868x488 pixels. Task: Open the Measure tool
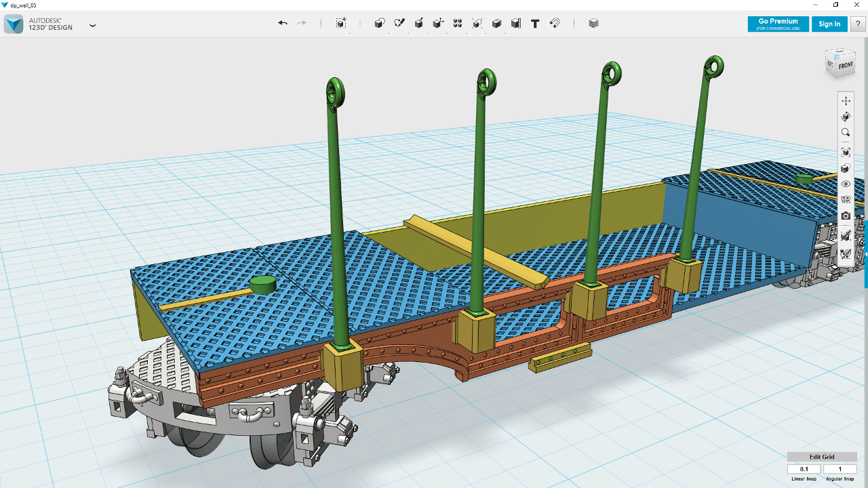tap(516, 23)
